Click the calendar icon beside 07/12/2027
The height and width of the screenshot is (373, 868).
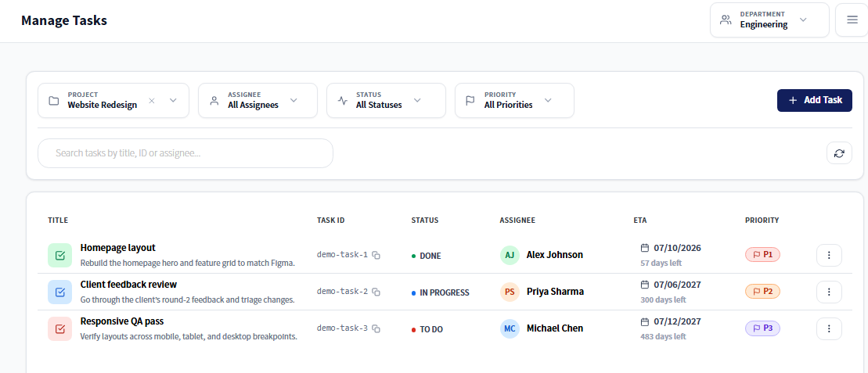[x=644, y=321]
